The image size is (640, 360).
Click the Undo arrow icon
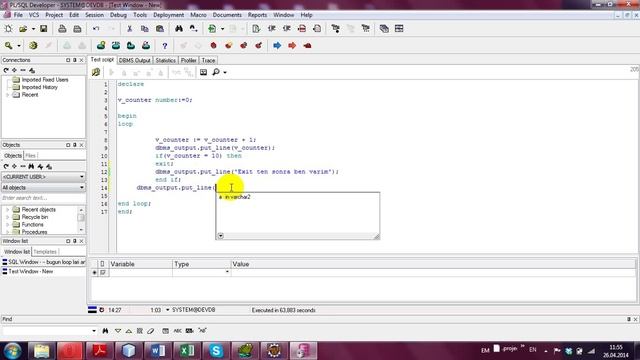click(96, 29)
